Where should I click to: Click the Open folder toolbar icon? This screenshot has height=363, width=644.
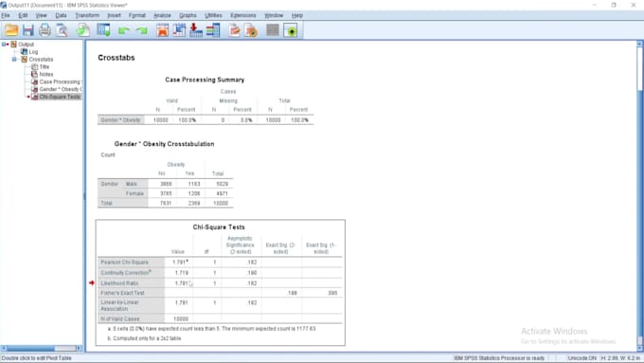[11, 30]
